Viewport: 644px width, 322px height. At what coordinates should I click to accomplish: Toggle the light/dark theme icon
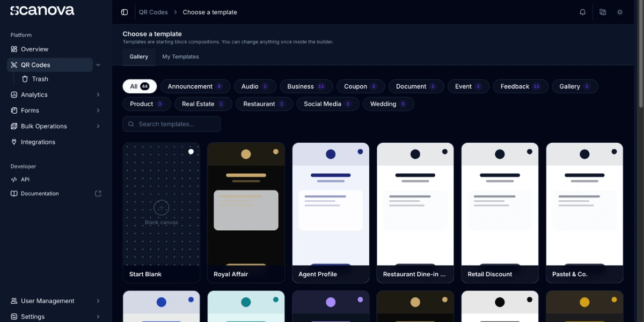coord(620,12)
